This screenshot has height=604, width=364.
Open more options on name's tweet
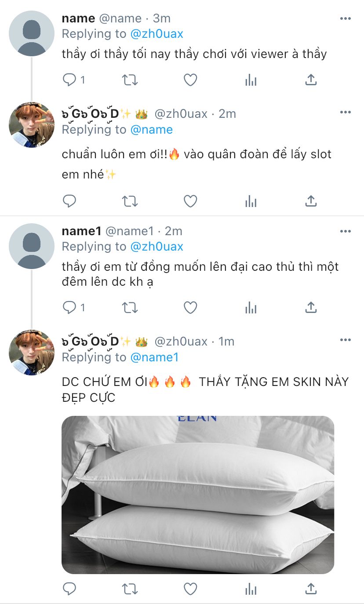pyautogui.click(x=346, y=18)
